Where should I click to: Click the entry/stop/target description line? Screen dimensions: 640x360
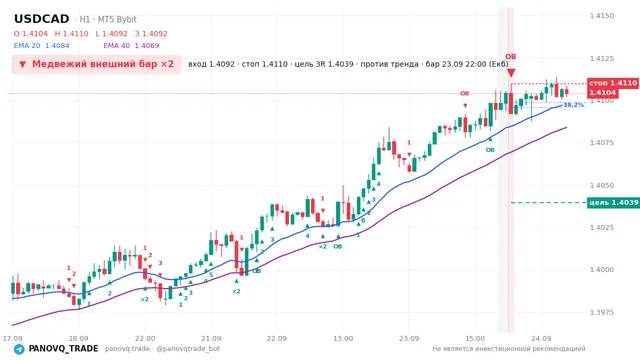348,64
